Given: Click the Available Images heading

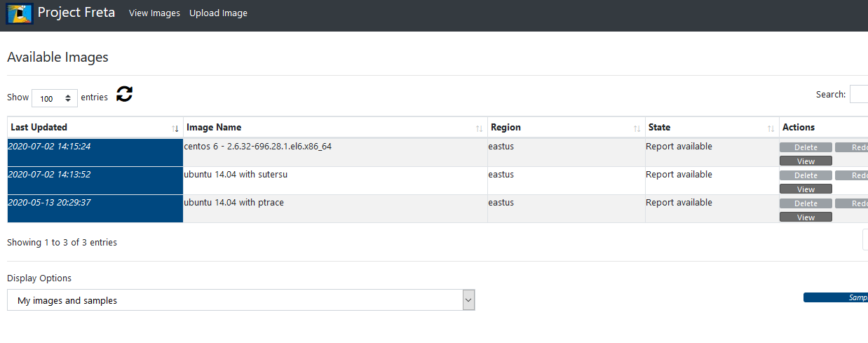Looking at the screenshot, I should click(57, 58).
